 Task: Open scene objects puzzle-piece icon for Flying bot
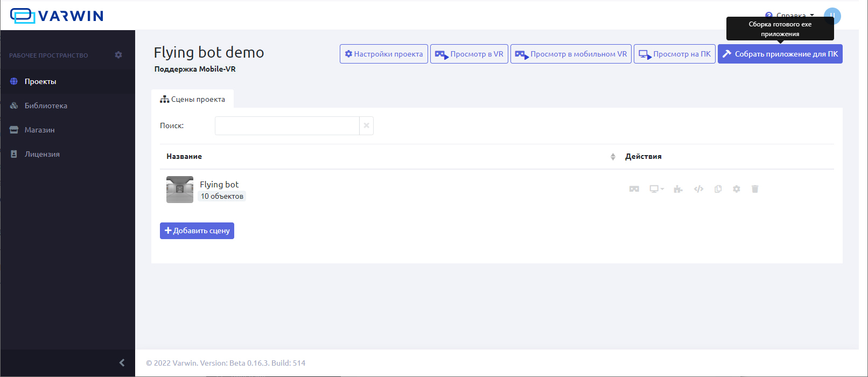click(678, 189)
